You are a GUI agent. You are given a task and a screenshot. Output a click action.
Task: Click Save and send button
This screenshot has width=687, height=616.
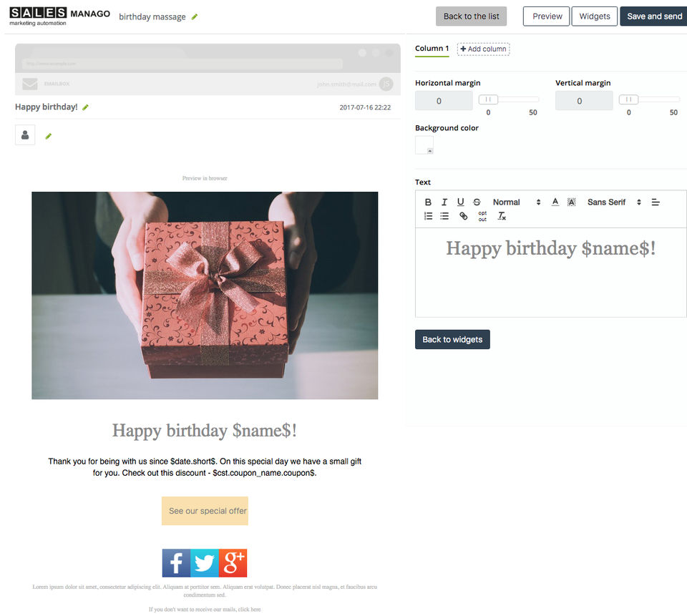654,16
